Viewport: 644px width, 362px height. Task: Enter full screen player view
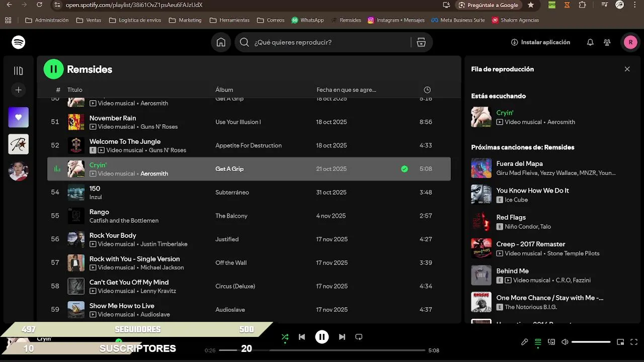(634, 342)
